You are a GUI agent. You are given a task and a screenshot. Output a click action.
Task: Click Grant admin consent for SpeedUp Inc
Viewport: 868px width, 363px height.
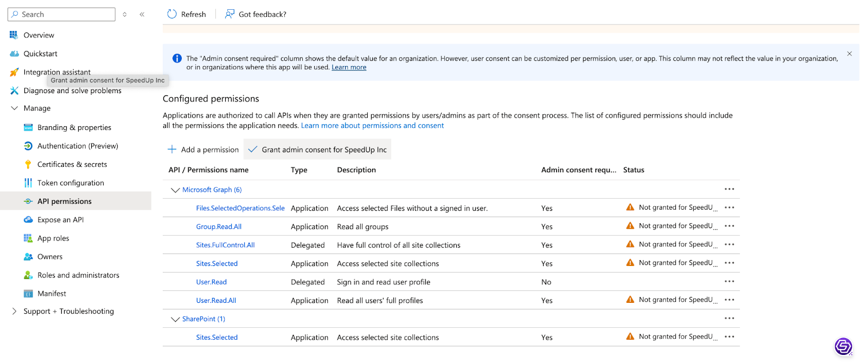pyautogui.click(x=317, y=150)
